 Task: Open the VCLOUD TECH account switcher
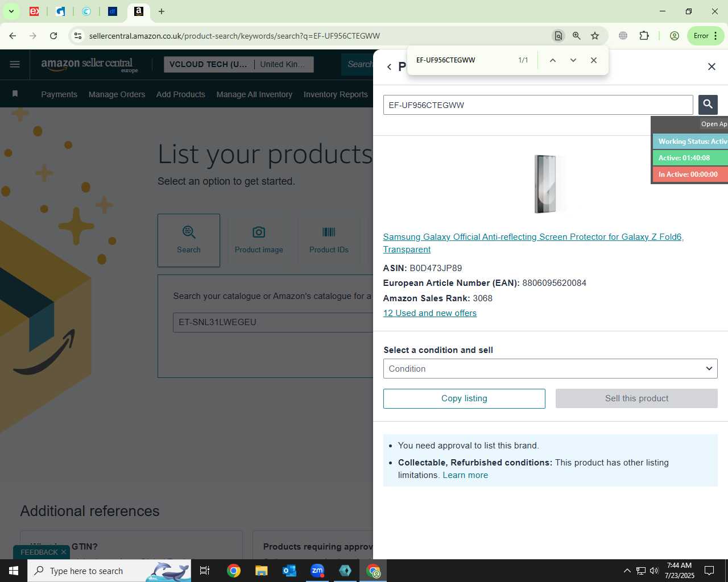coord(238,64)
